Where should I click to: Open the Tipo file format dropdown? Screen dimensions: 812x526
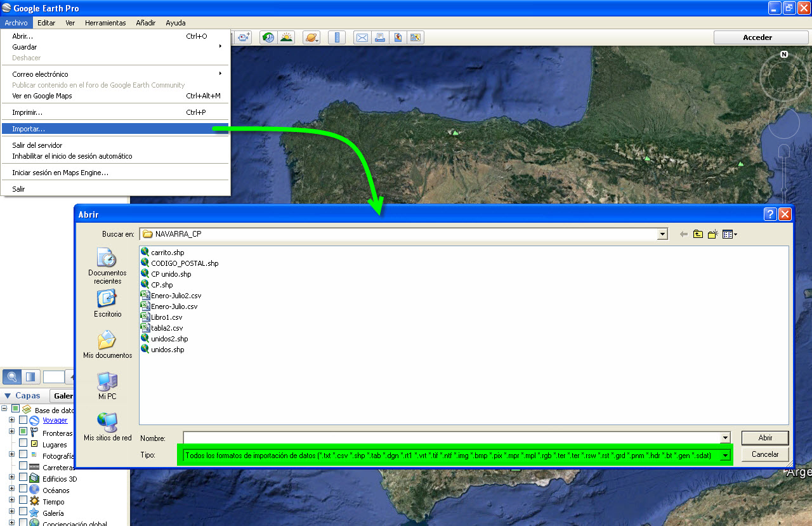point(725,454)
